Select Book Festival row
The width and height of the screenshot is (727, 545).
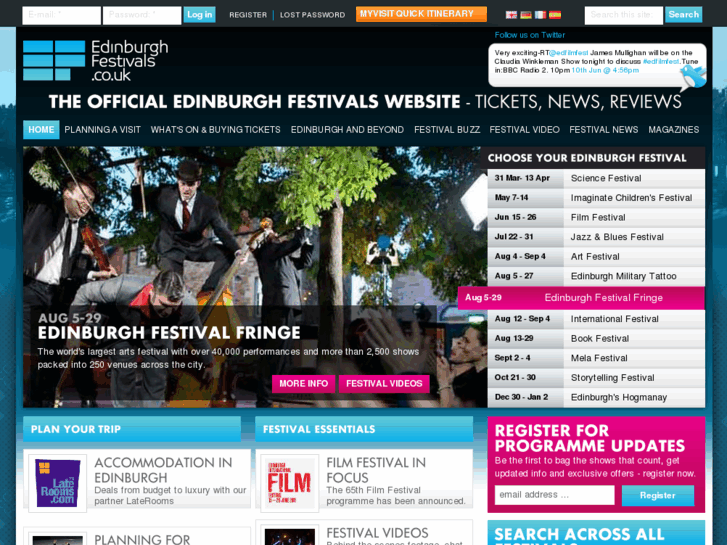[596, 339]
